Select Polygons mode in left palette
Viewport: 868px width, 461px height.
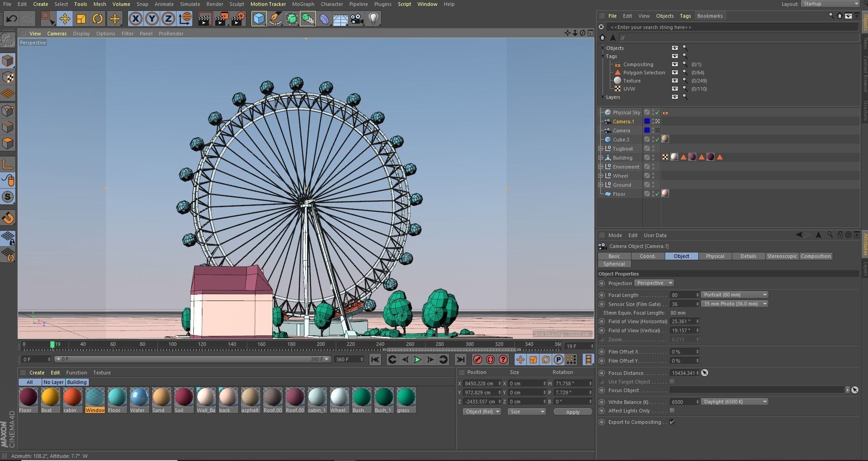click(8, 143)
